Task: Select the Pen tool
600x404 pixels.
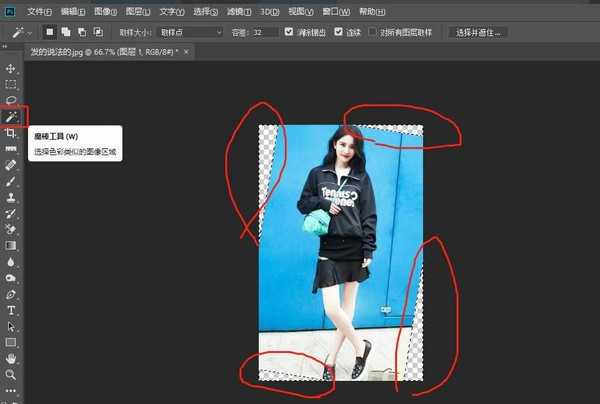Action: pyautogui.click(x=12, y=294)
